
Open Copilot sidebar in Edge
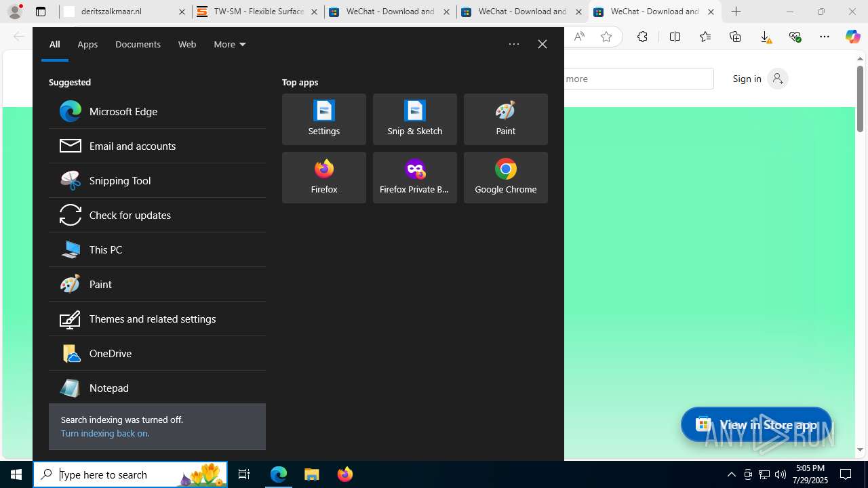853,37
